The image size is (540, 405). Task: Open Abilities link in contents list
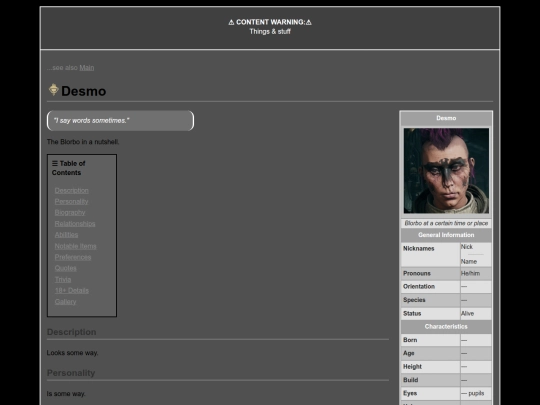66,235
